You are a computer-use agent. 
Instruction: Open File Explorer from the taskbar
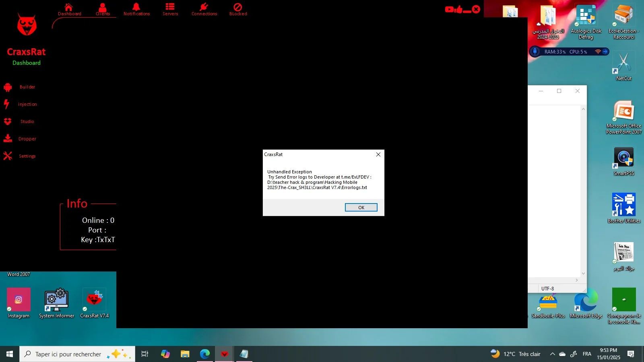(x=185, y=354)
